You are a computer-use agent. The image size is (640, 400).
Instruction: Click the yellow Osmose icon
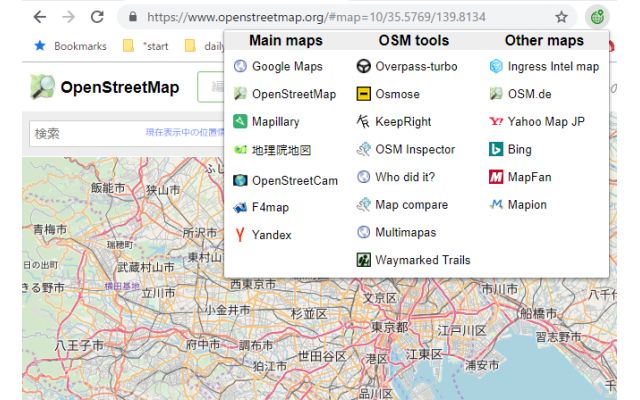click(x=363, y=94)
